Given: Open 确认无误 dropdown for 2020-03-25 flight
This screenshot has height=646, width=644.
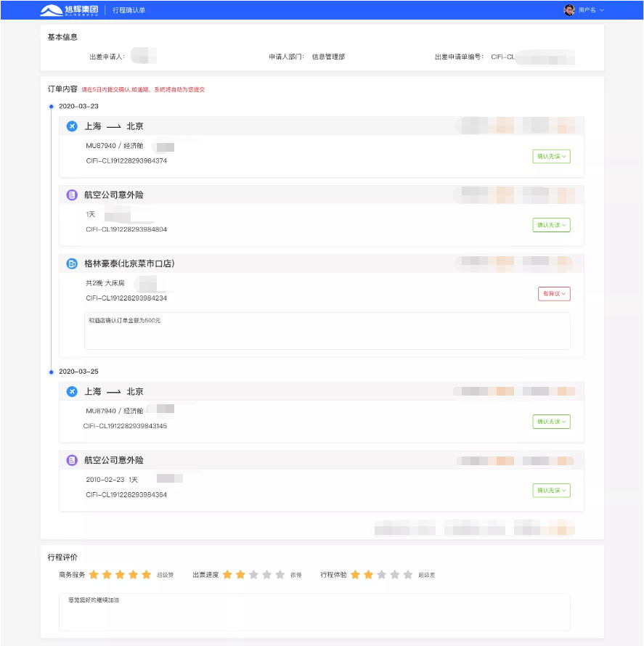Looking at the screenshot, I should click(551, 422).
